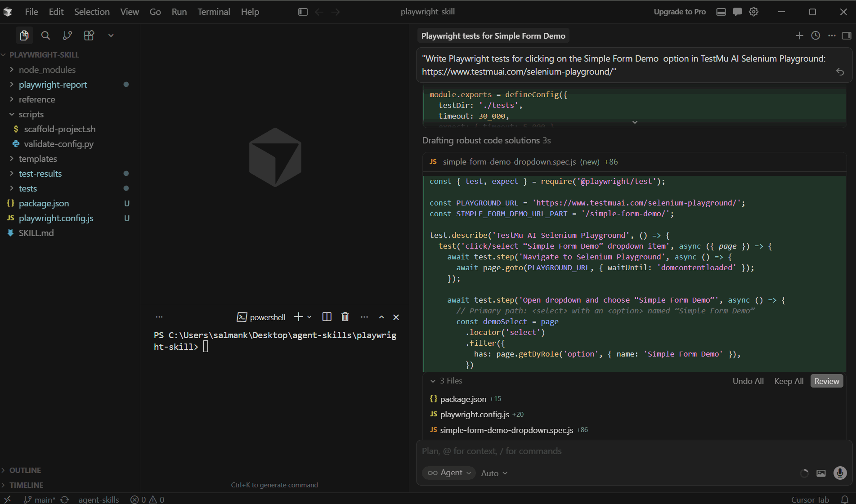
Task: Click the Review button for changes
Action: point(826,381)
